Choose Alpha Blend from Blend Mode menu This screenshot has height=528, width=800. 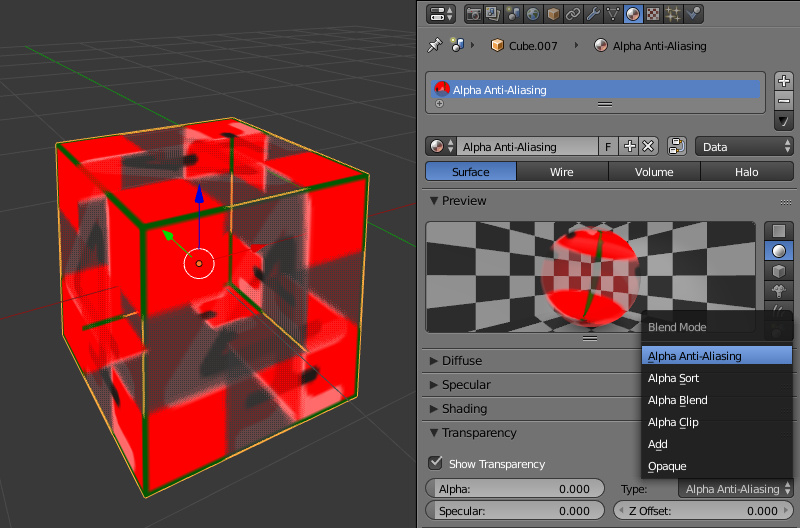678,400
